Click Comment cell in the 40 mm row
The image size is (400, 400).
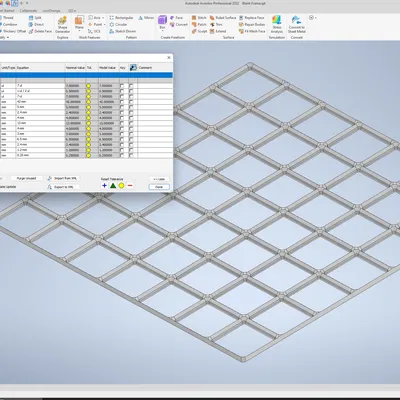coord(155,102)
